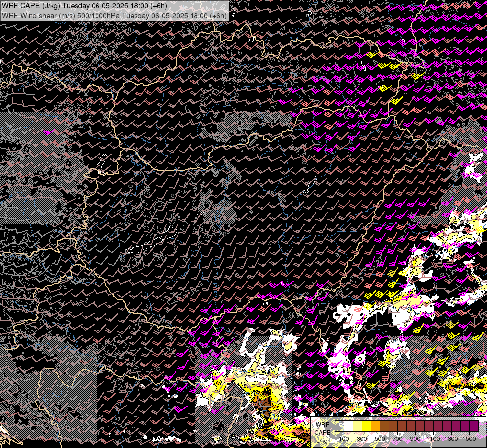
Task: Click the white swatch in the CAPE legend
Action: [349, 426]
